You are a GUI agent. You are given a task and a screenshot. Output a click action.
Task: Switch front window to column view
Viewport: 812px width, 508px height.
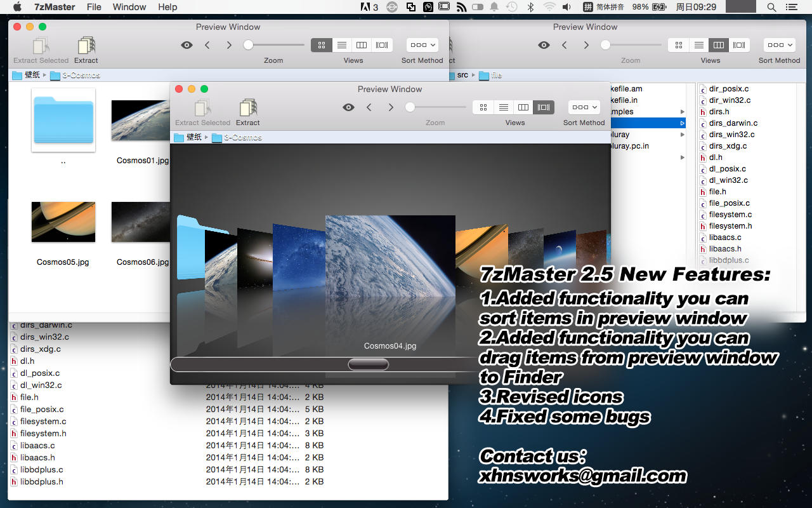(x=523, y=107)
